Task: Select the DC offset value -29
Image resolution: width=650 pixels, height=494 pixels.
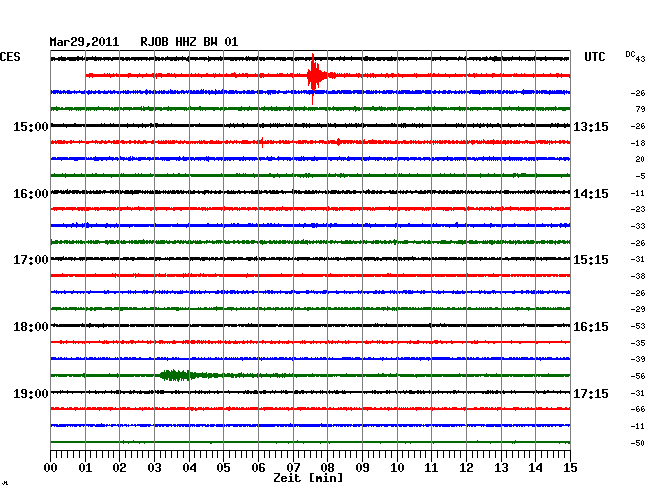Action: [x=638, y=309]
